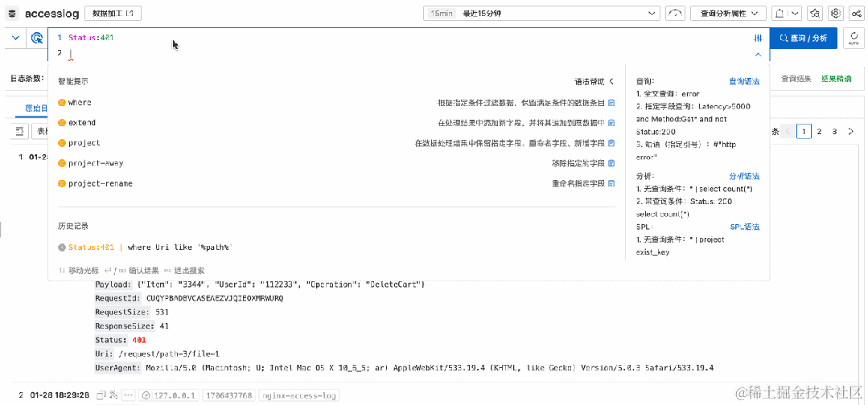The width and height of the screenshot is (868, 405).
Task: Run the 查询 / 分析 search button
Action: point(803,39)
